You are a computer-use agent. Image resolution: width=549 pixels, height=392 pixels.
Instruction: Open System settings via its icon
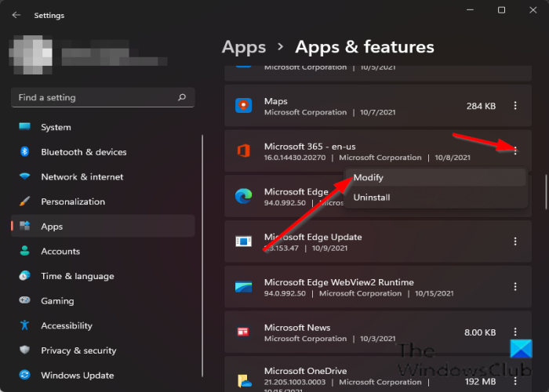[x=24, y=127]
